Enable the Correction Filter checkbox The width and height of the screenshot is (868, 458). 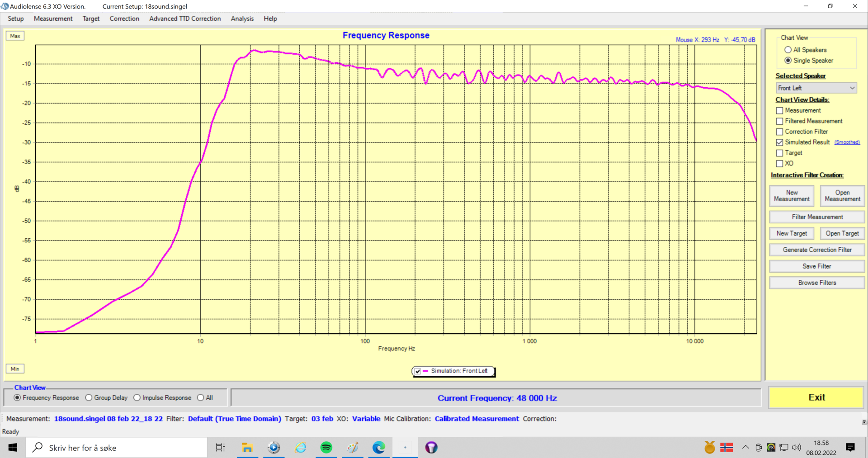779,132
